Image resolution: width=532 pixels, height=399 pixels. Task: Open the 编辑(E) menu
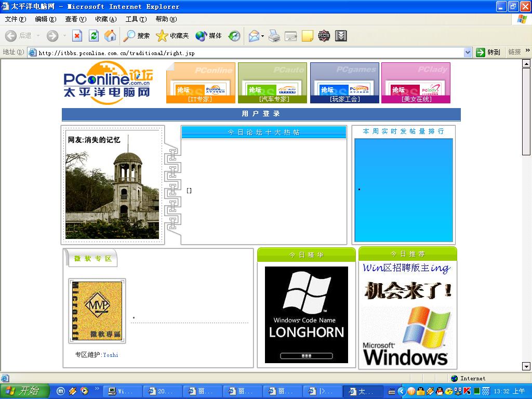pyautogui.click(x=46, y=19)
